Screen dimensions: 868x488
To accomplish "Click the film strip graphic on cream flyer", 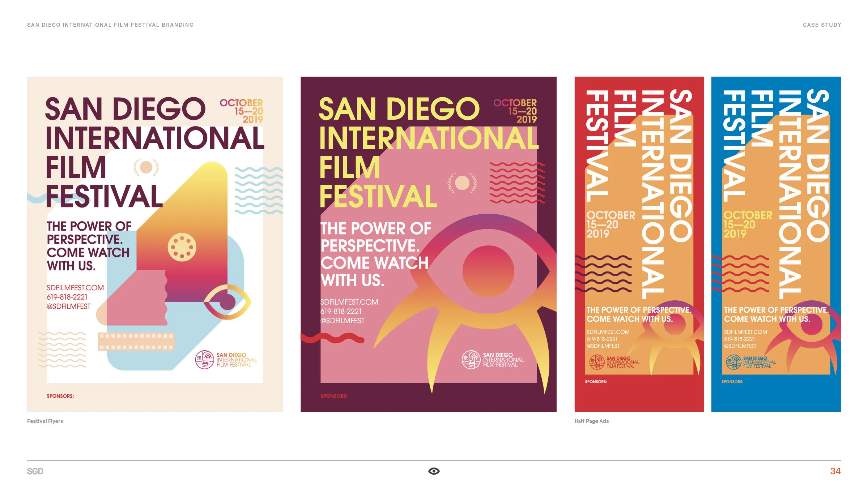I will point(136,341).
